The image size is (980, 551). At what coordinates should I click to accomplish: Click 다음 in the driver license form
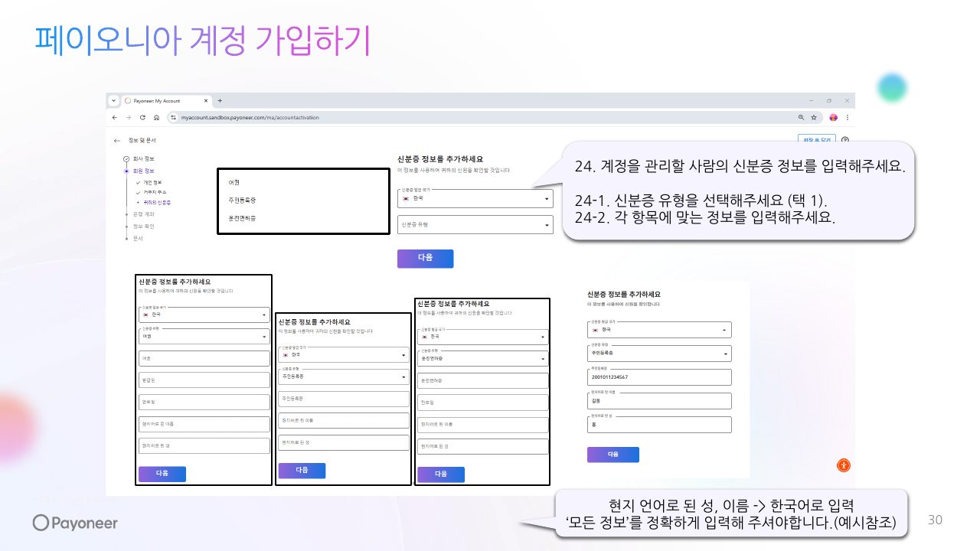click(441, 474)
